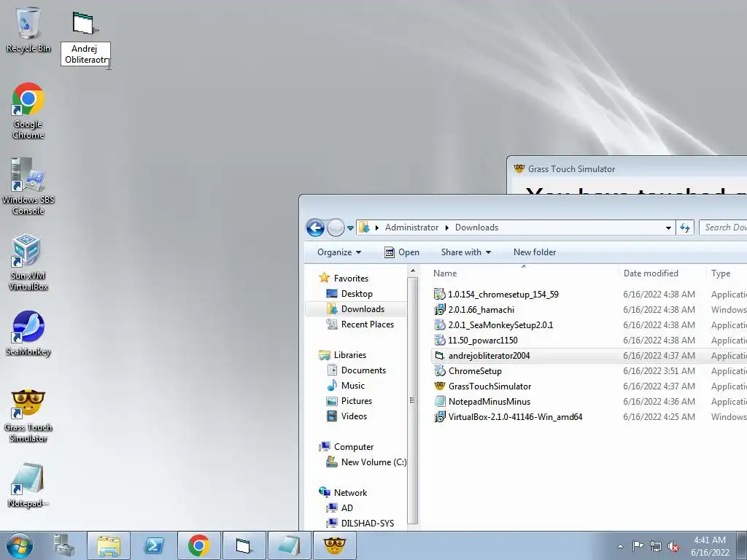Show hidden system tray icons
Screen dimensions: 747x560
[x=620, y=546]
